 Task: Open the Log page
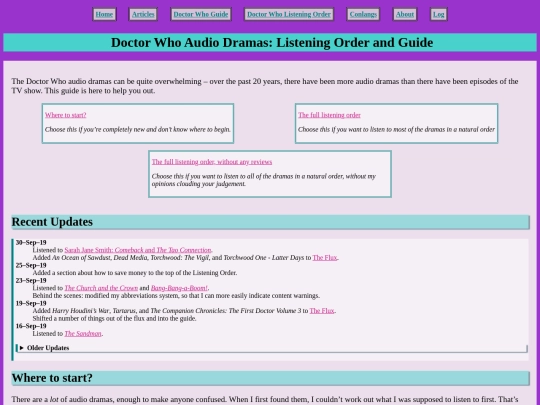pos(439,14)
